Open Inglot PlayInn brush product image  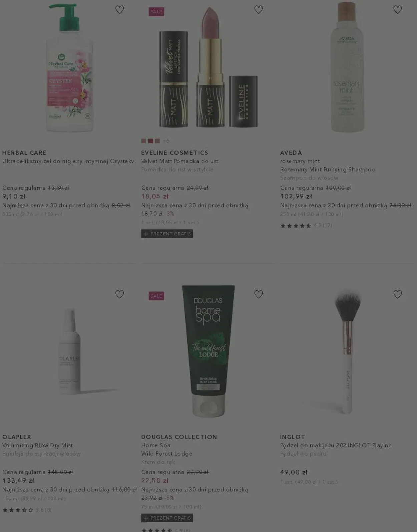point(347,350)
